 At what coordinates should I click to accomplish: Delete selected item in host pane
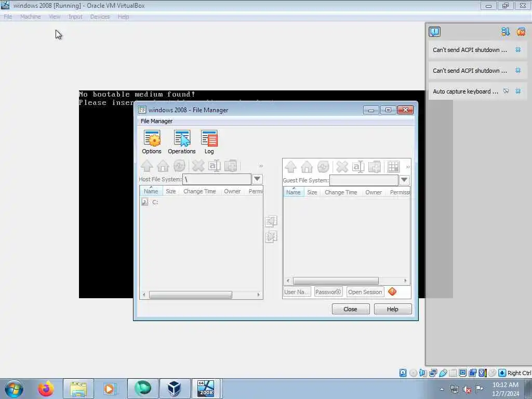198,166
